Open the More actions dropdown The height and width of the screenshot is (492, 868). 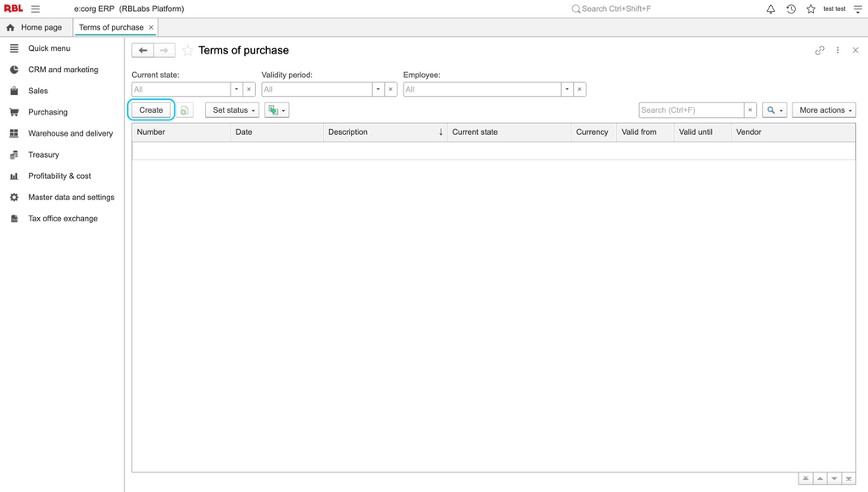(x=824, y=110)
